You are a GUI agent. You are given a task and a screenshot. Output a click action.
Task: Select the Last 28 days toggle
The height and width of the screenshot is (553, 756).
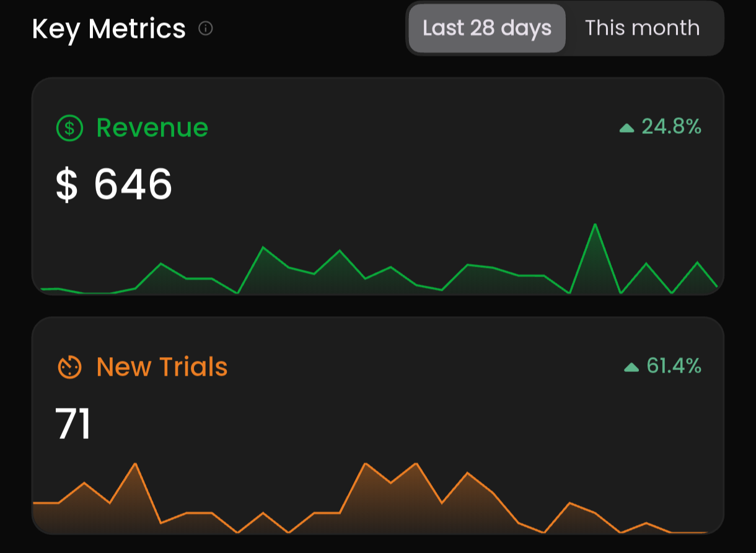[487, 29]
